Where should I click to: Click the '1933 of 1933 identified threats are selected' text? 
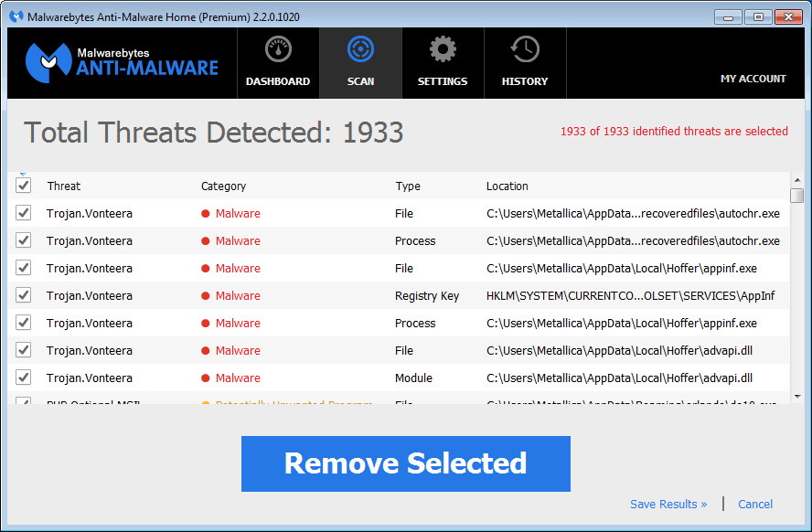coord(674,132)
